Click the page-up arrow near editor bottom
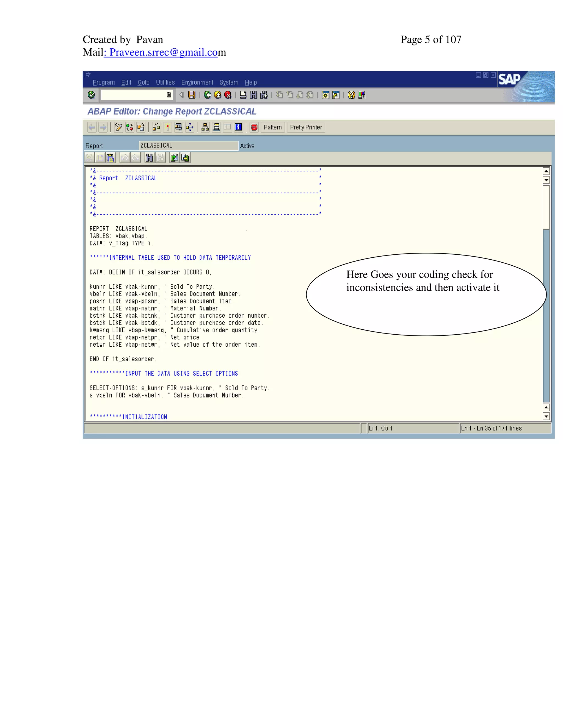This screenshot has height=728, width=563. (x=546, y=407)
